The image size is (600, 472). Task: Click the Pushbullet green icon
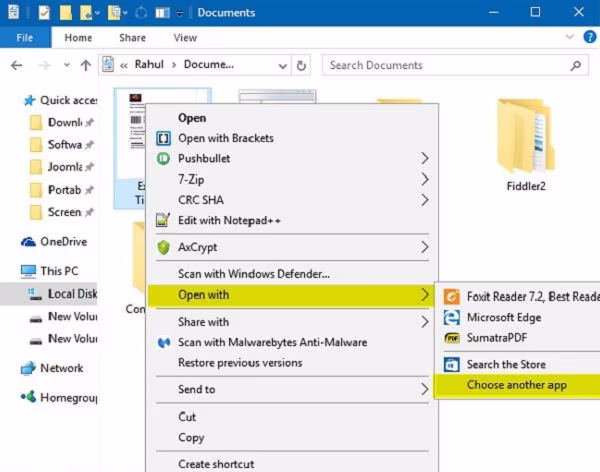pyautogui.click(x=163, y=158)
